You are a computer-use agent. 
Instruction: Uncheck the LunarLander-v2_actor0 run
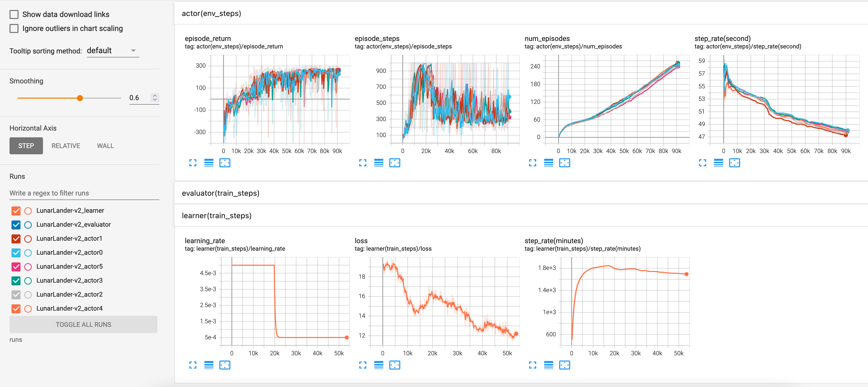pyautogui.click(x=16, y=253)
